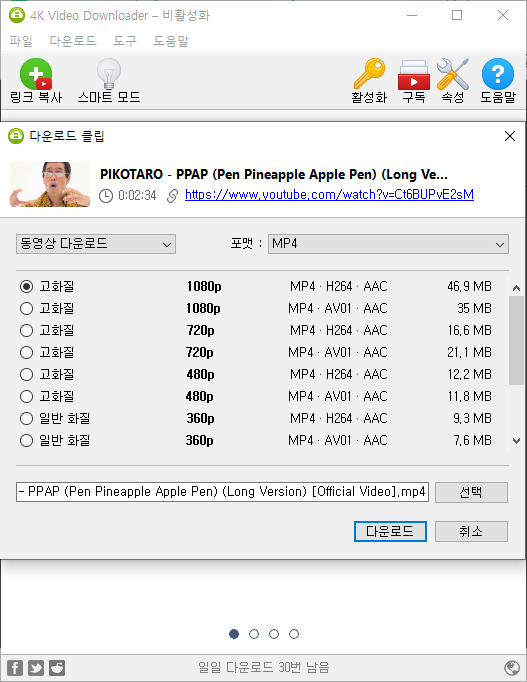
Task: Click the 0:02:34 duration text
Action: click(137, 195)
